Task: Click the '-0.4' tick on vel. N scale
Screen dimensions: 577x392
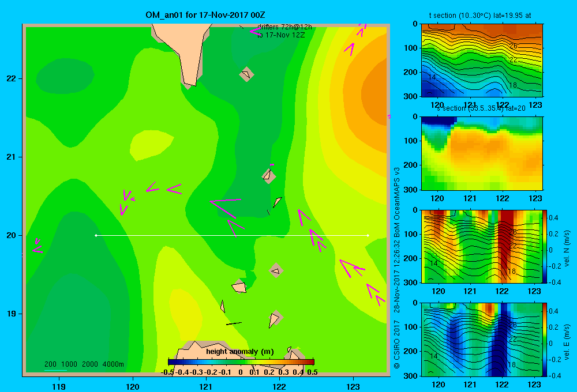Action: click(x=554, y=282)
